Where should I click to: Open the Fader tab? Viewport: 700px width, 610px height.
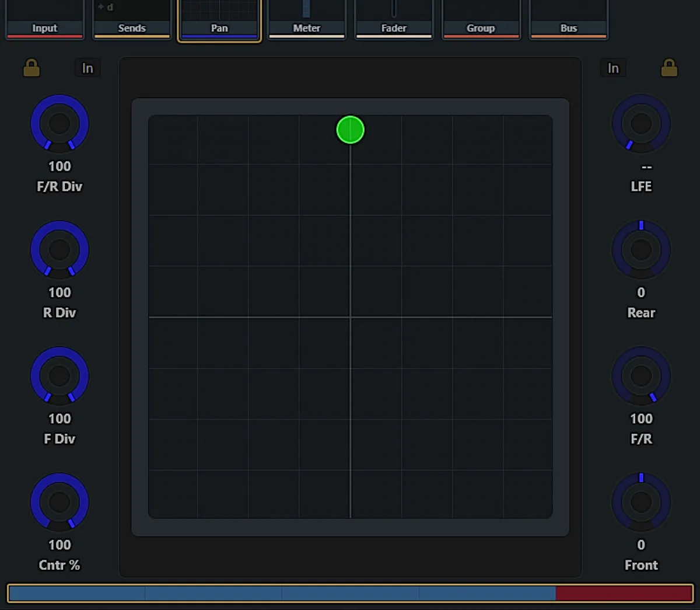pyautogui.click(x=394, y=20)
